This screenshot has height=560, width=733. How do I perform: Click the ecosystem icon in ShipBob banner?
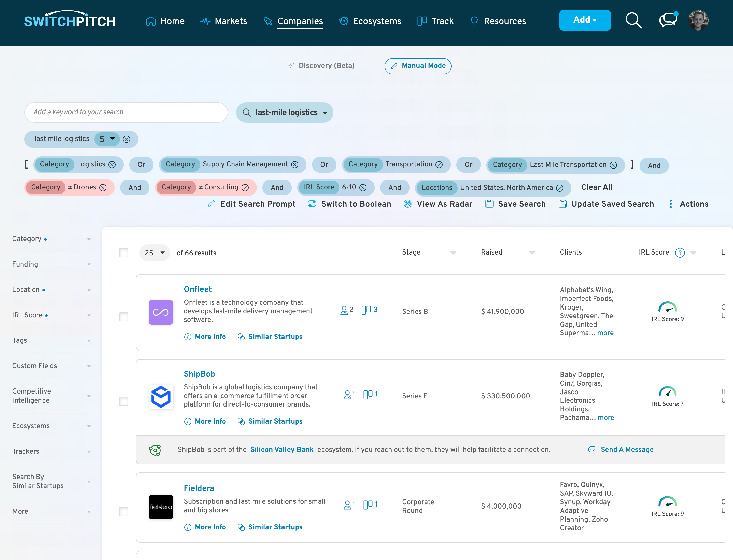[155, 450]
